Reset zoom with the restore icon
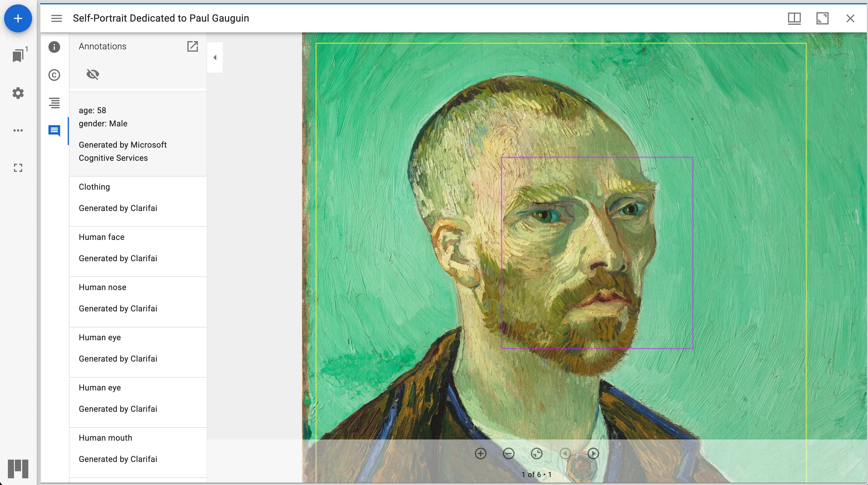Image resolution: width=868 pixels, height=485 pixels. (x=536, y=454)
